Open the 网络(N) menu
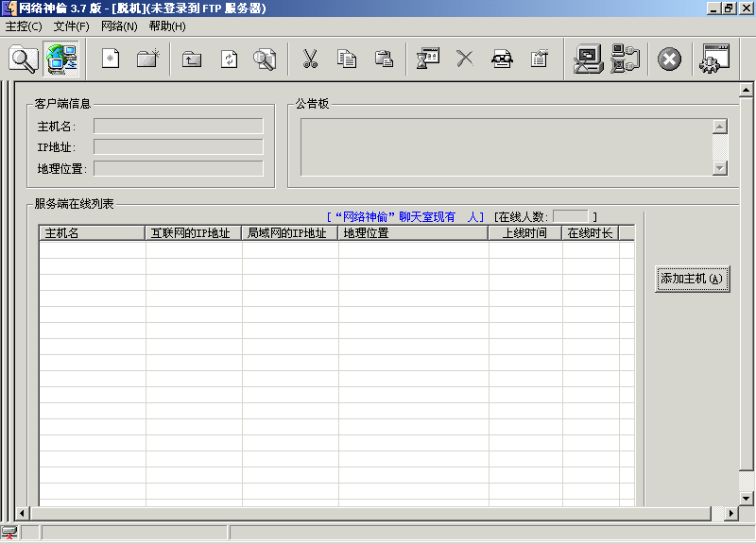The height and width of the screenshot is (544, 756). [117, 27]
